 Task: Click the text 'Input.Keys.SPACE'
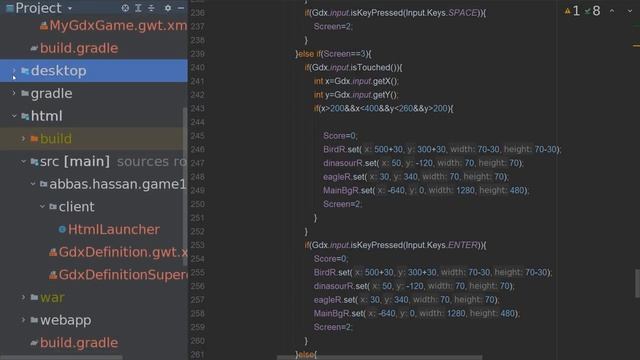click(x=442, y=13)
